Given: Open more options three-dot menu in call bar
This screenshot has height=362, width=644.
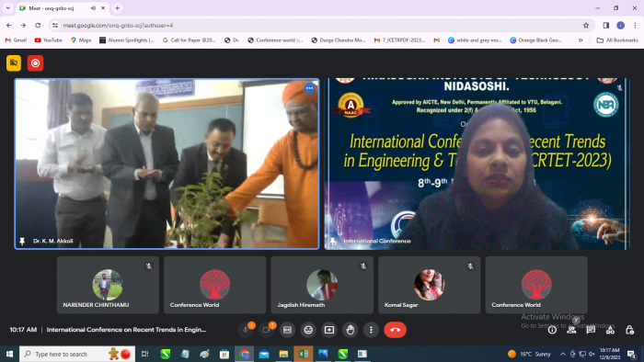Looking at the screenshot, I should point(372,330).
